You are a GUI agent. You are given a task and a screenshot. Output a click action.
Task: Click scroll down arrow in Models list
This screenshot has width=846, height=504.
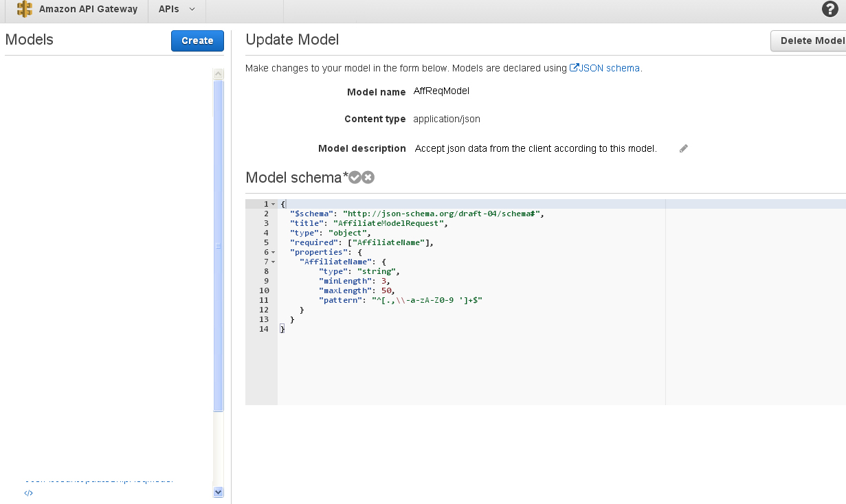(219, 492)
